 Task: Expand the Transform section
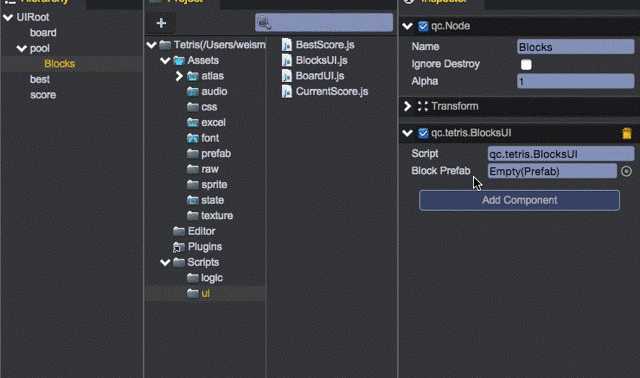pos(407,106)
